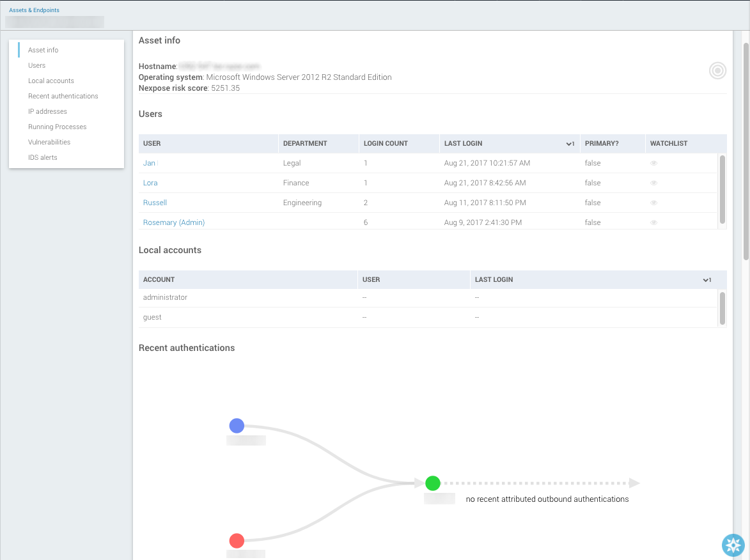Open IDS alerts in sidebar
750x560 pixels.
point(43,157)
